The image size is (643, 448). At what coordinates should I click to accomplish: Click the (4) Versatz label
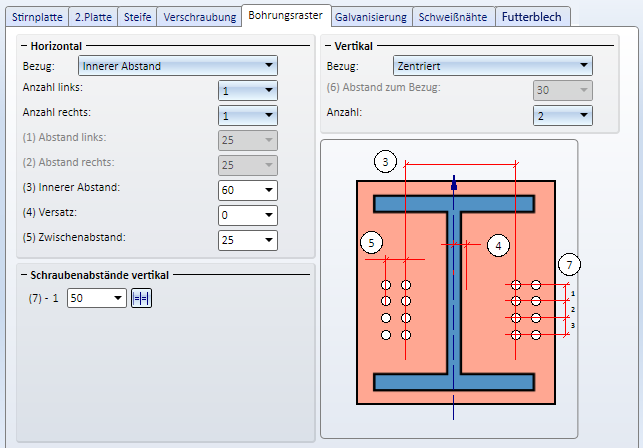coord(50,213)
